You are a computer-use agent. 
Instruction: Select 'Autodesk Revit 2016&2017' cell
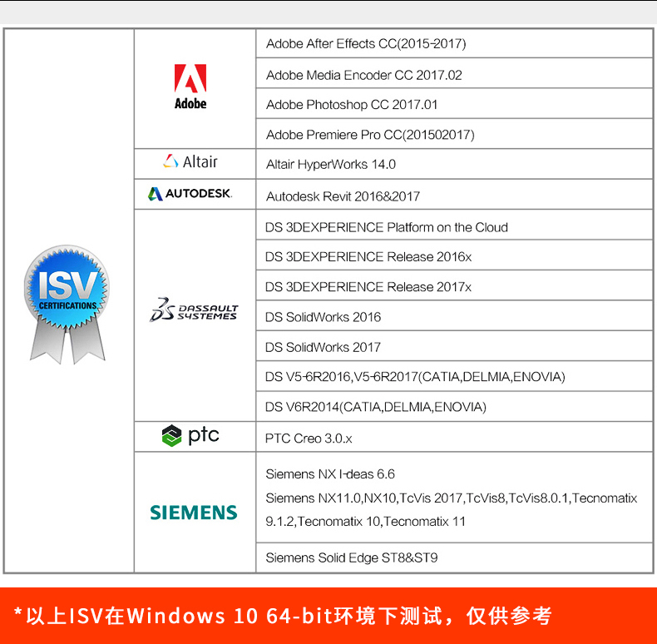tap(455, 195)
